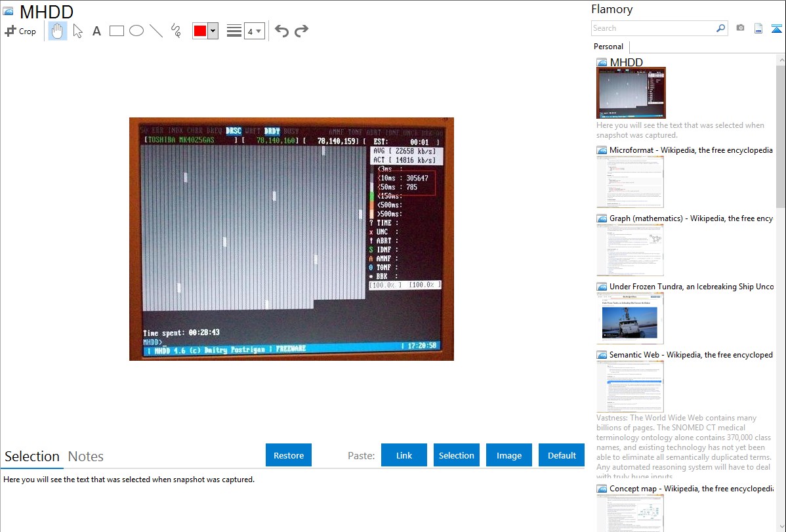Select the straight line tool
Viewport: 786px width, 532px height.
[x=156, y=31]
